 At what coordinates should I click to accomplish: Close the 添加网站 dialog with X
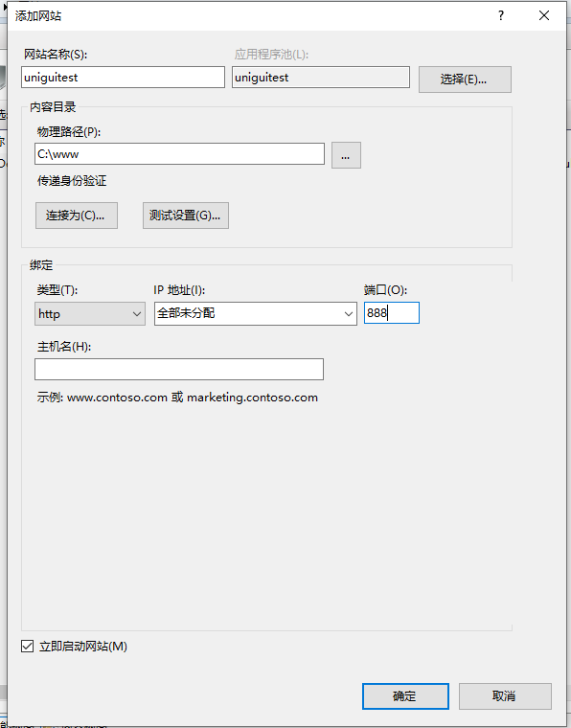(544, 15)
